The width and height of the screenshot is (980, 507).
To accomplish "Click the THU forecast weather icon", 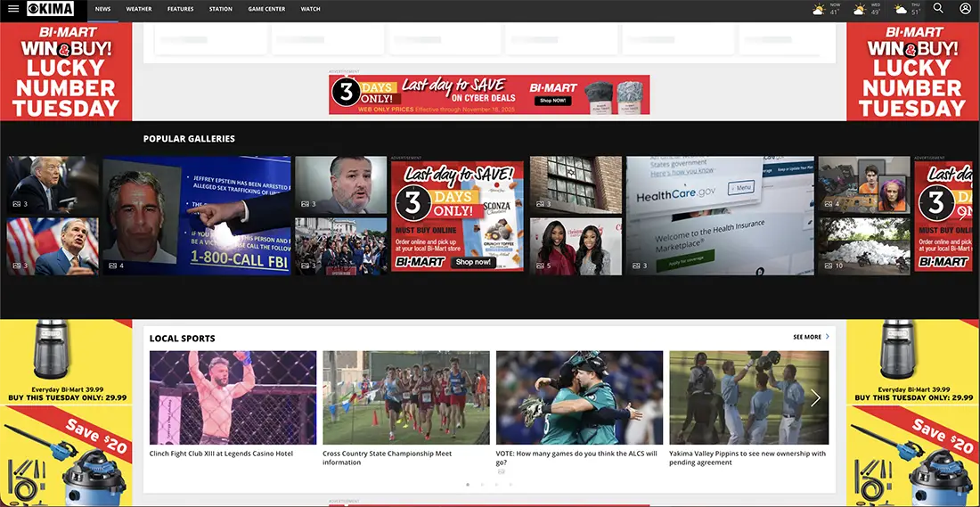I will 901,10.
